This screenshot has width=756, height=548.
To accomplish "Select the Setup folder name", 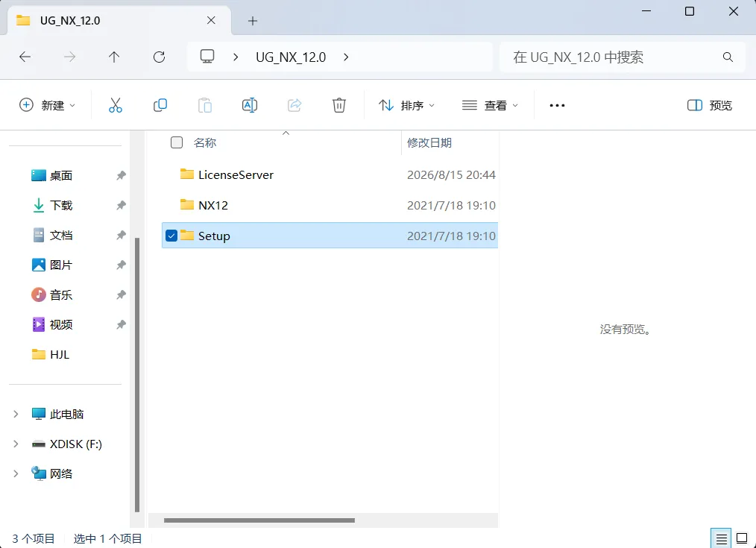I will (214, 236).
